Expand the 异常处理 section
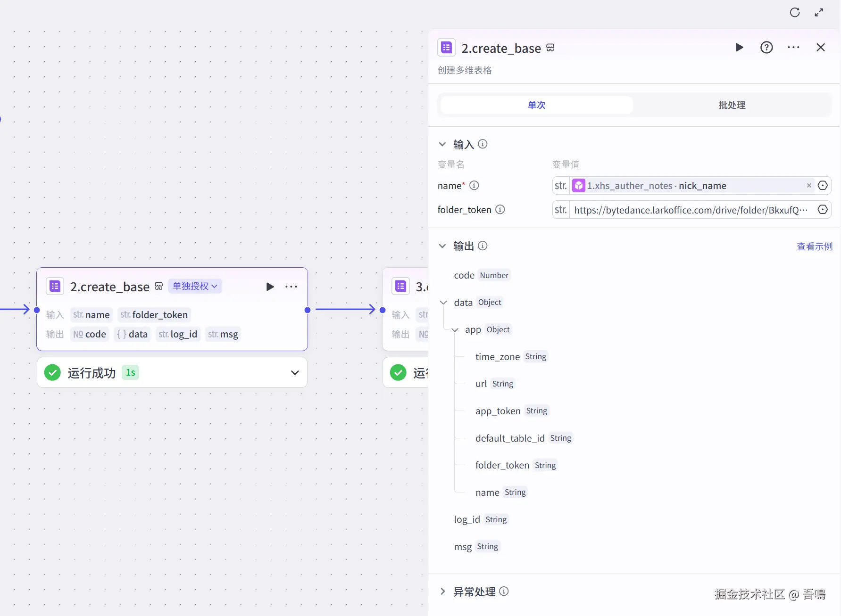Screen dimensions: 841x616 coord(442,591)
